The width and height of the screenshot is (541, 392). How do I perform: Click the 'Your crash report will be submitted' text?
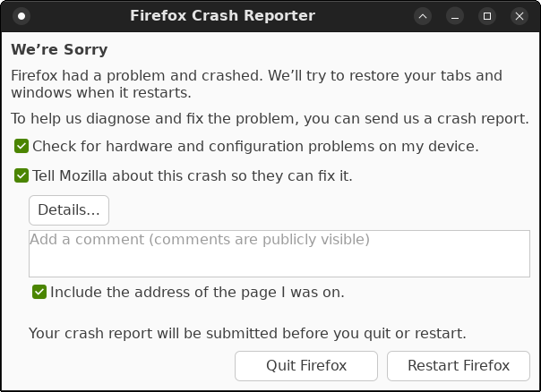click(x=247, y=334)
